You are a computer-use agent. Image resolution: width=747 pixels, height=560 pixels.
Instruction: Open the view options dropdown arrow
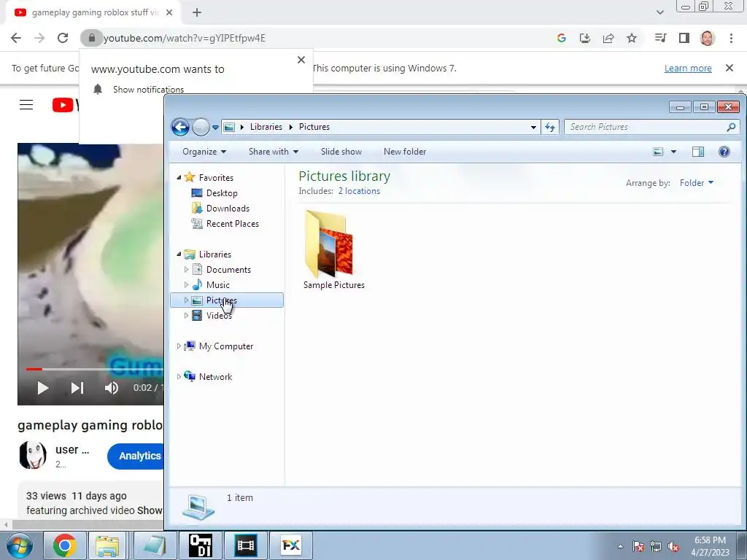[x=673, y=152]
